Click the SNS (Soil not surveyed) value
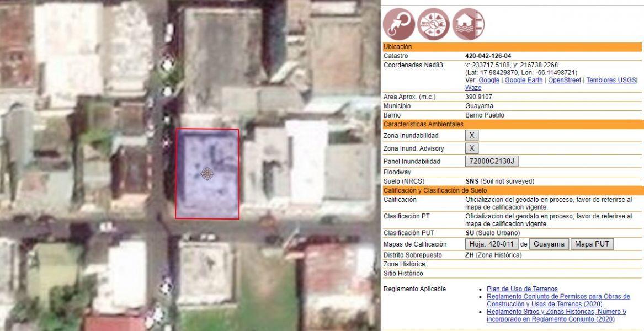 coord(499,181)
